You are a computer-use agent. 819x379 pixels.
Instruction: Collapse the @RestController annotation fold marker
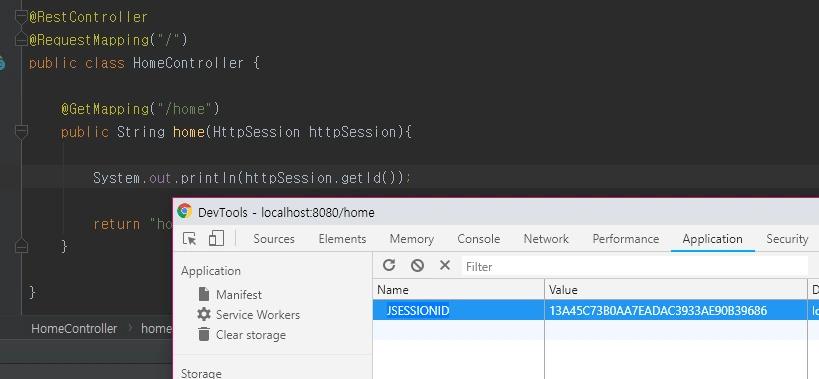coord(21,17)
